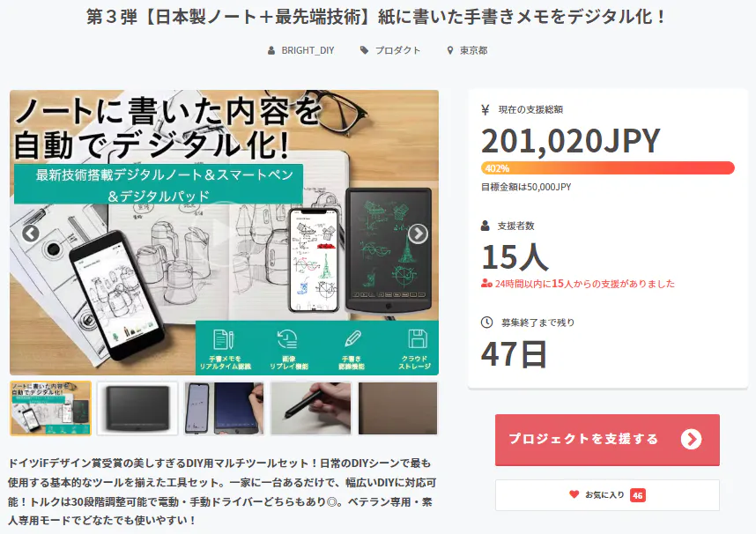Play the main product video
The image size is (756, 534).
point(224,233)
